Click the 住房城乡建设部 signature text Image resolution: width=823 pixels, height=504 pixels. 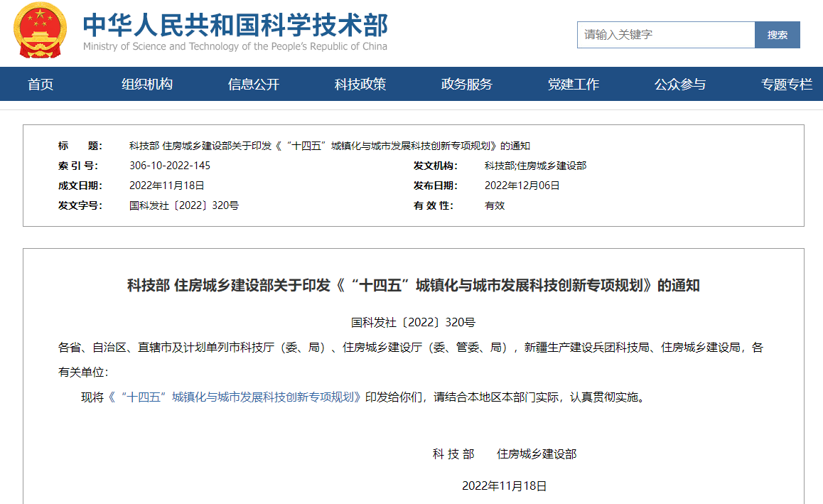tap(537, 454)
